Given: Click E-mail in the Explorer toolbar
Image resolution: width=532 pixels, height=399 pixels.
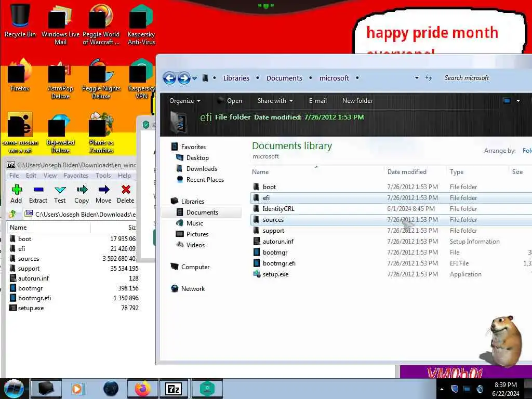Looking at the screenshot, I should (317, 101).
